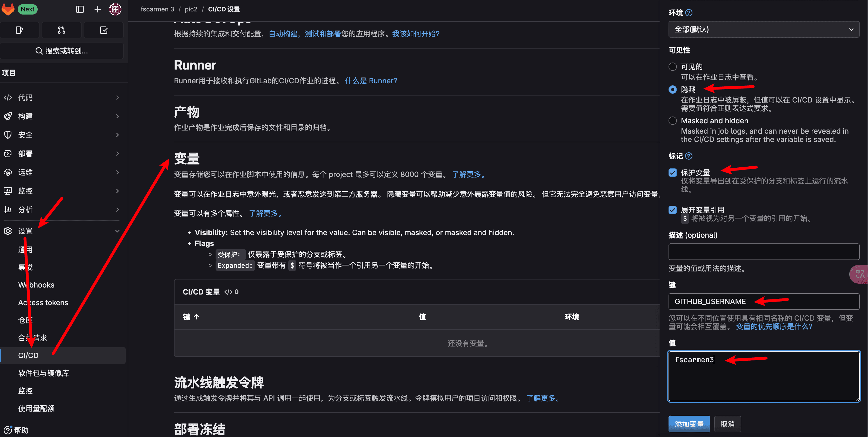Click the 描述 optional input field

(x=764, y=251)
